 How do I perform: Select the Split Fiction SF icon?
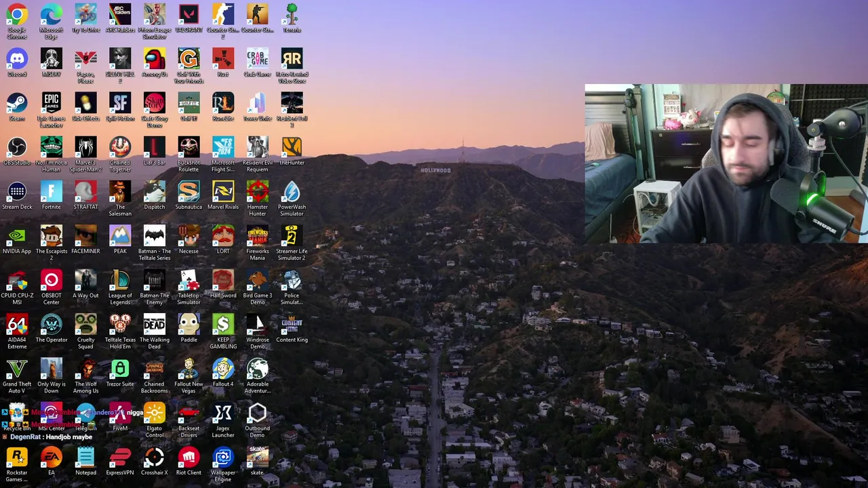point(120,103)
